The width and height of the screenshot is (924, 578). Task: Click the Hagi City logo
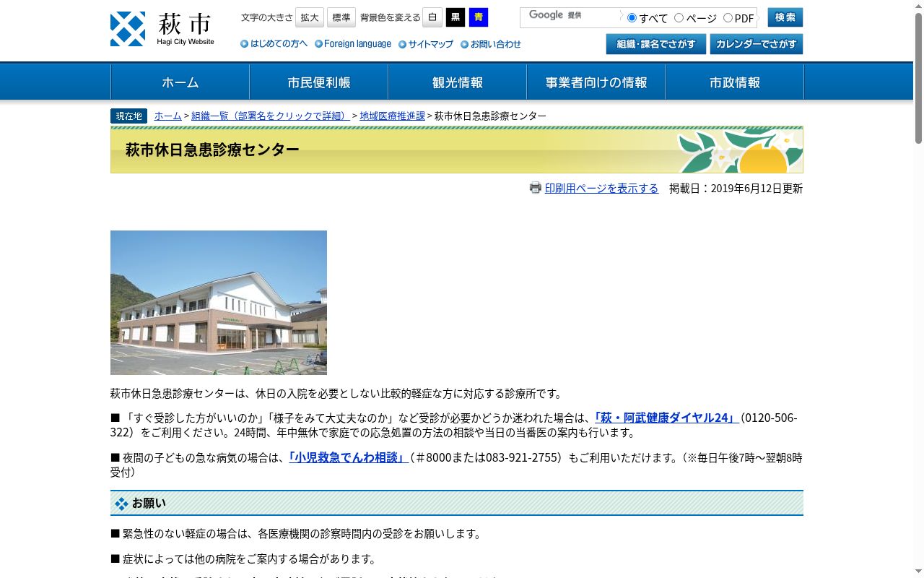tap(162, 29)
